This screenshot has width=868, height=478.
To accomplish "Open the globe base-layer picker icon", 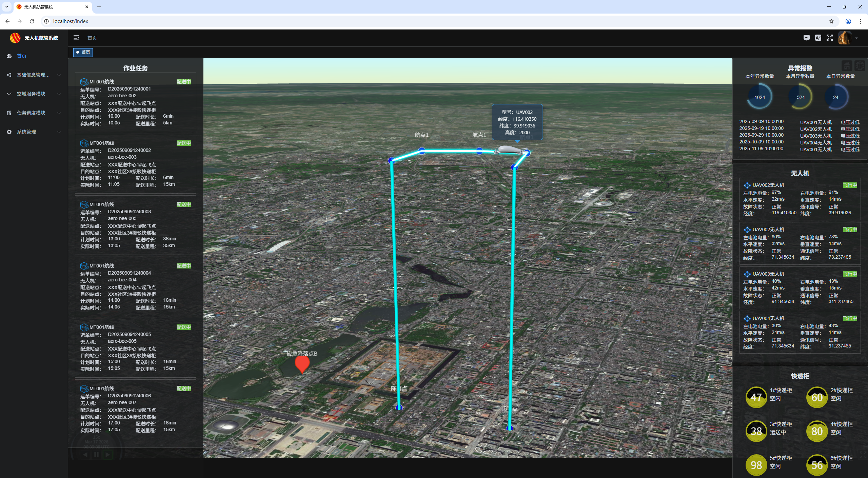I will click(x=860, y=66).
